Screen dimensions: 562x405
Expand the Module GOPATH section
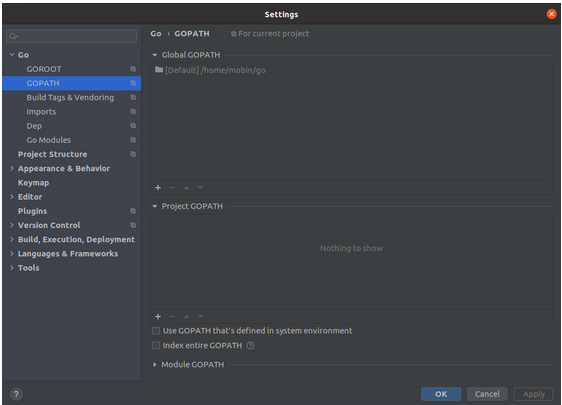[x=155, y=364]
